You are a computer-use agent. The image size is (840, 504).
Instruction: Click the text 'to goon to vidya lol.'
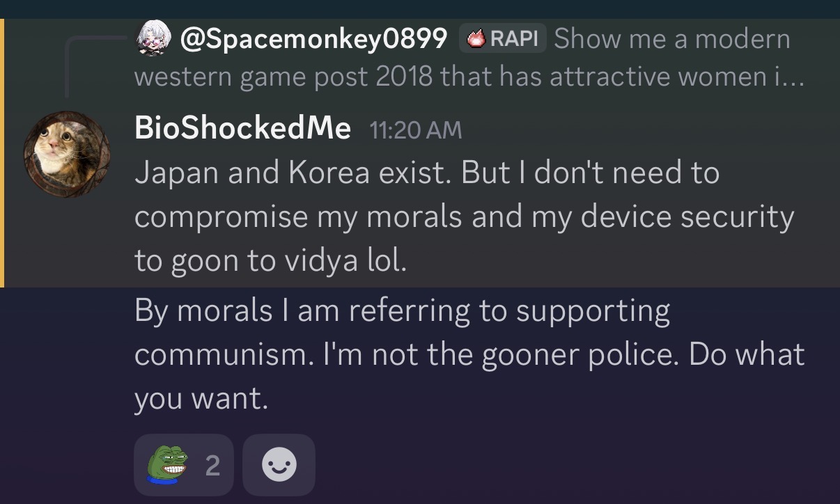(270, 260)
